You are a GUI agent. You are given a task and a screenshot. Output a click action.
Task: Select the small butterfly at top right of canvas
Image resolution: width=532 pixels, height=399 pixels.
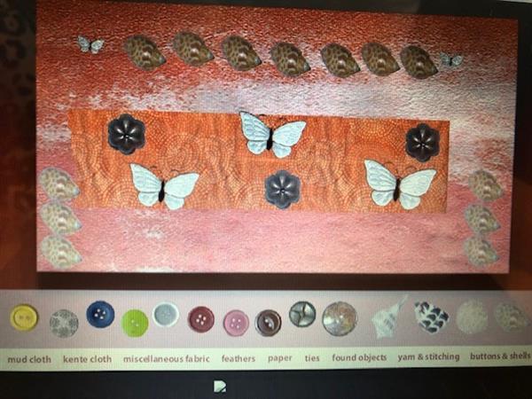click(x=451, y=59)
